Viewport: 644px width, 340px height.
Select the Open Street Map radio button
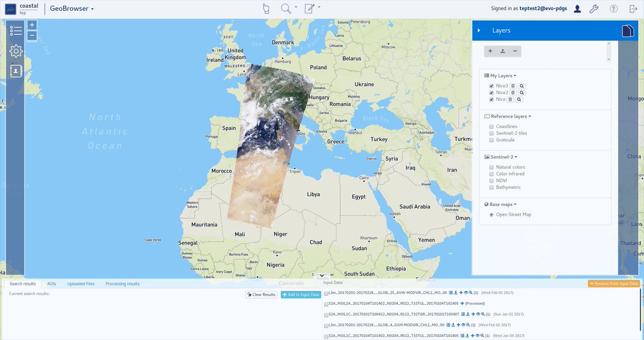point(492,215)
